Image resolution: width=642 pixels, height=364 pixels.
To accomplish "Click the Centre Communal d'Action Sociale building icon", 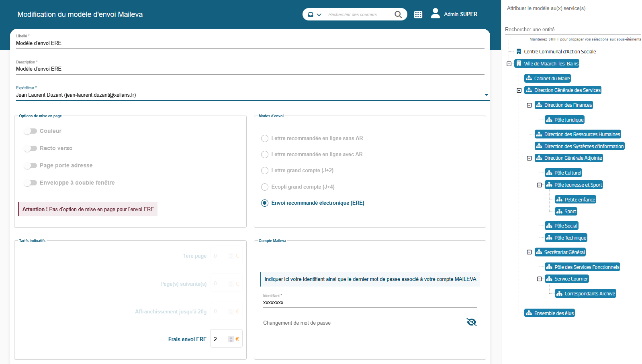I will [x=519, y=52].
